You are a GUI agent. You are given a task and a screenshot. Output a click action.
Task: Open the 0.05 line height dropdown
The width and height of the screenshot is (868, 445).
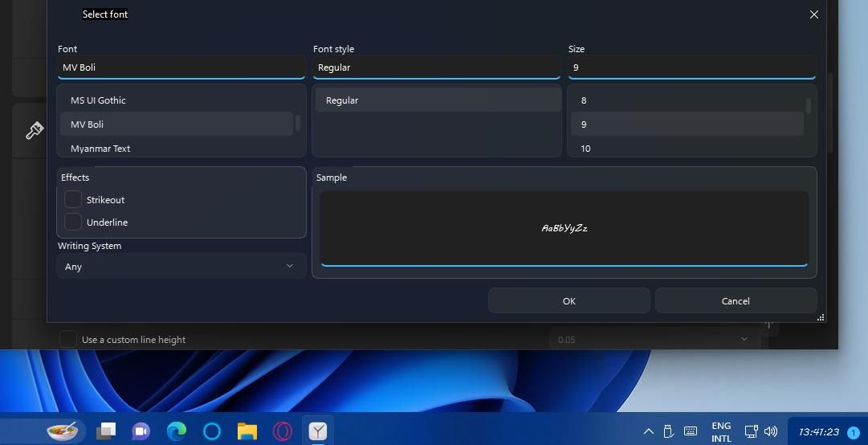(x=654, y=340)
